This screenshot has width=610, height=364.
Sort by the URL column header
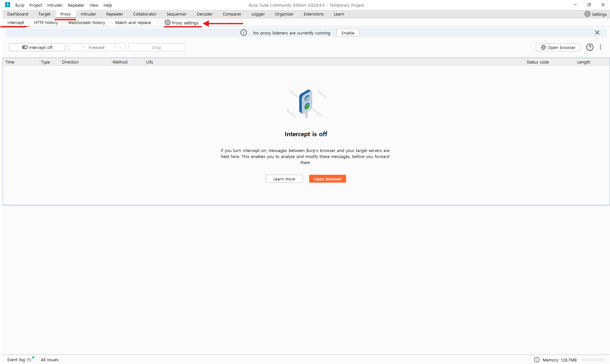pos(150,62)
